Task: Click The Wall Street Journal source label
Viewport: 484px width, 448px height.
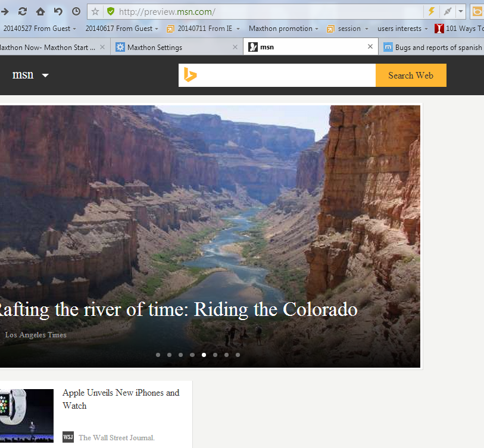Action: (116, 437)
